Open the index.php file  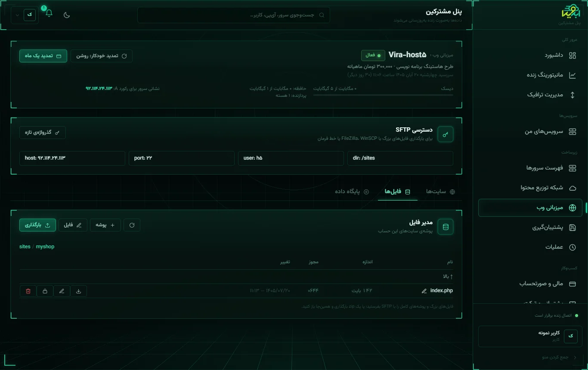pyautogui.click(x=442, y=291)
